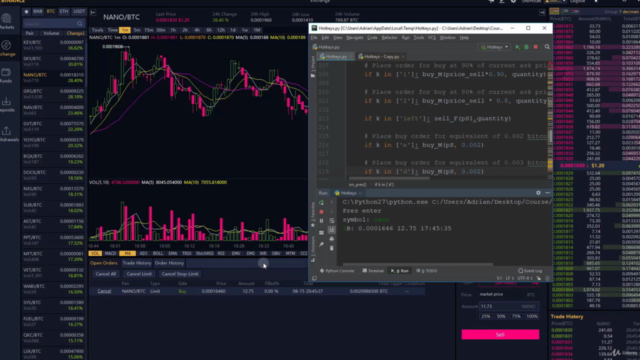Toggle the MACD chart indicator
640x360 pixels.
(x=110, y=253)
